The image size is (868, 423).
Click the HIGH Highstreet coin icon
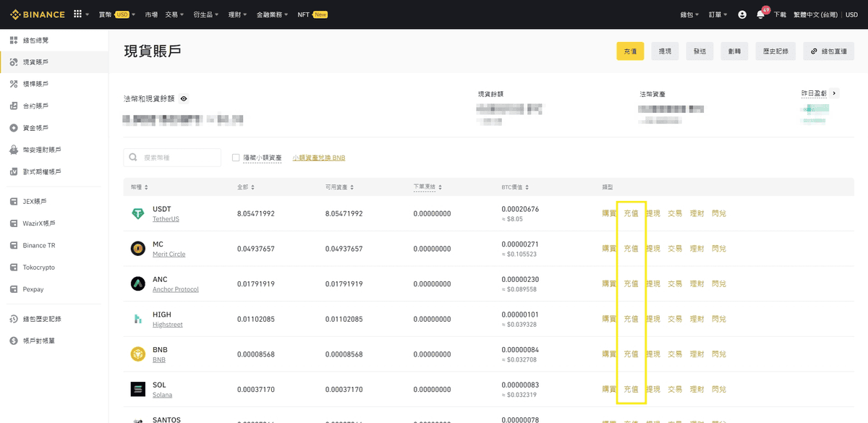pos(137,319)
